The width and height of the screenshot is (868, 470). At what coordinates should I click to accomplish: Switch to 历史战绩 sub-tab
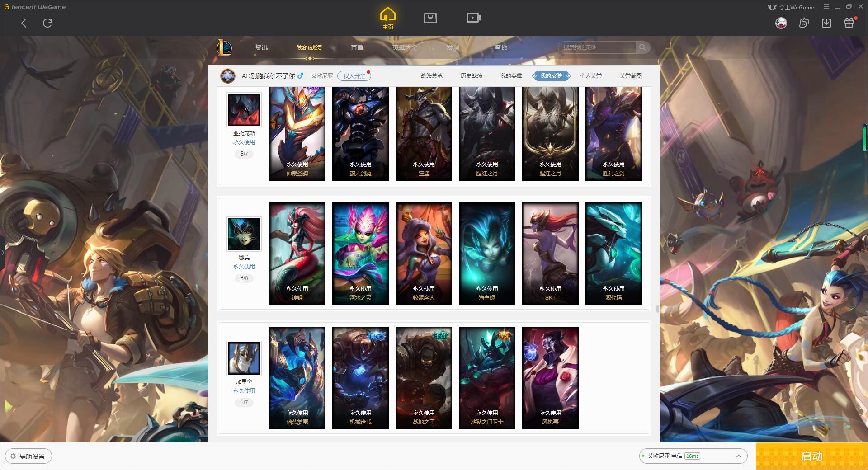472,76
